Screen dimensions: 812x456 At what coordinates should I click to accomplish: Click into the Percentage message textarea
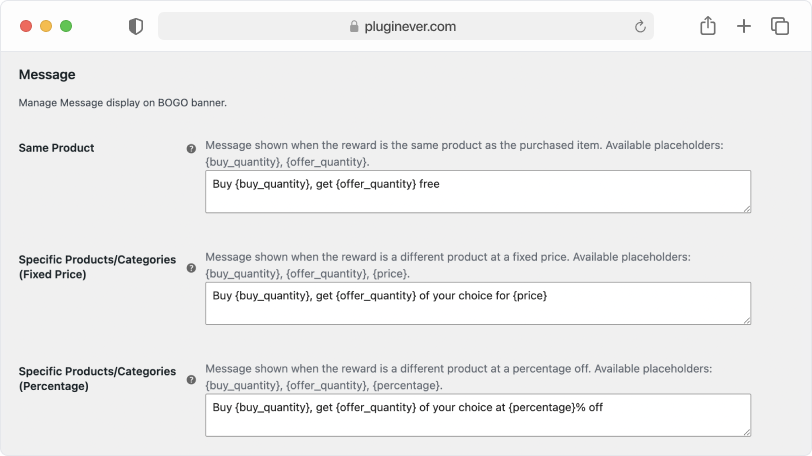pyautogui.click(x=478, y=415)
